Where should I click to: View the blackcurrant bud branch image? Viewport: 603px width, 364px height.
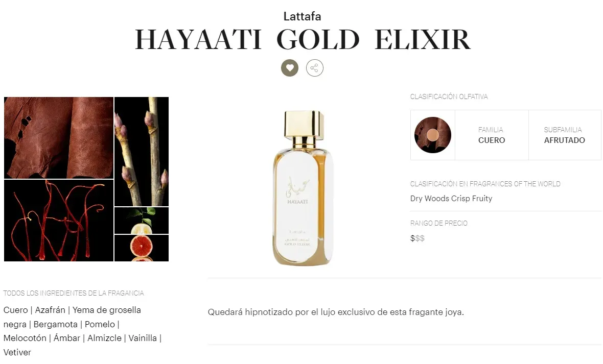[x=142, y=152]
